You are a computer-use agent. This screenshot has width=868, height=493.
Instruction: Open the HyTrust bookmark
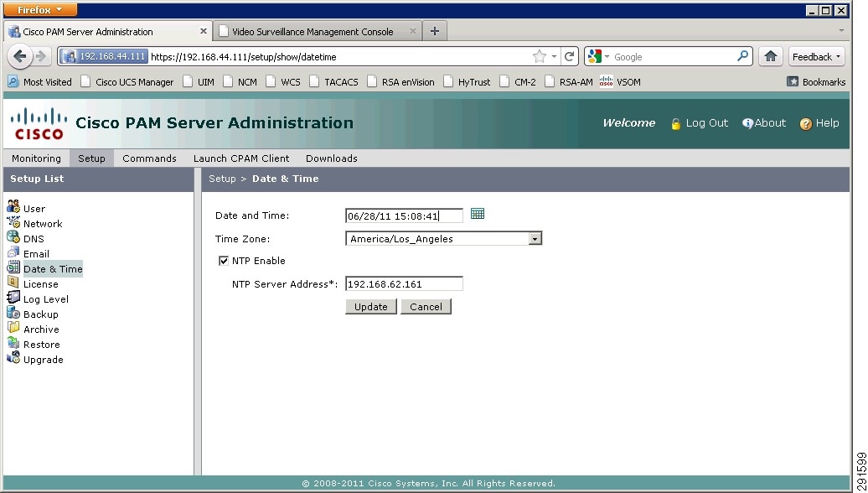pos(468,82)
